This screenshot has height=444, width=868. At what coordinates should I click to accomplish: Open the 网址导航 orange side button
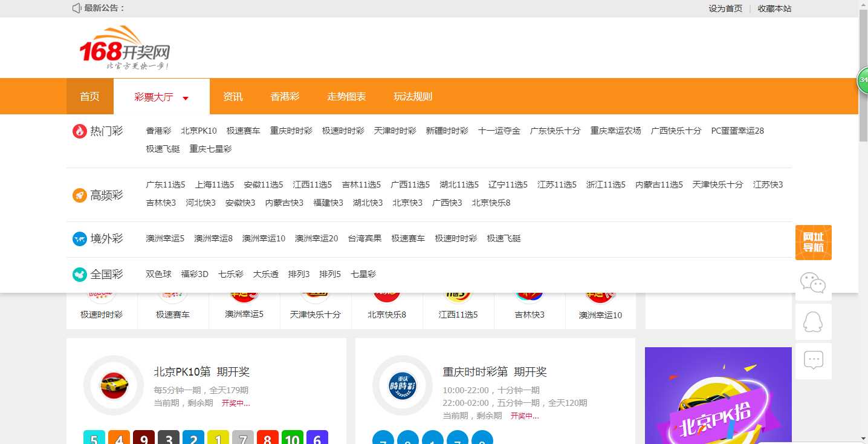[813, 243]
